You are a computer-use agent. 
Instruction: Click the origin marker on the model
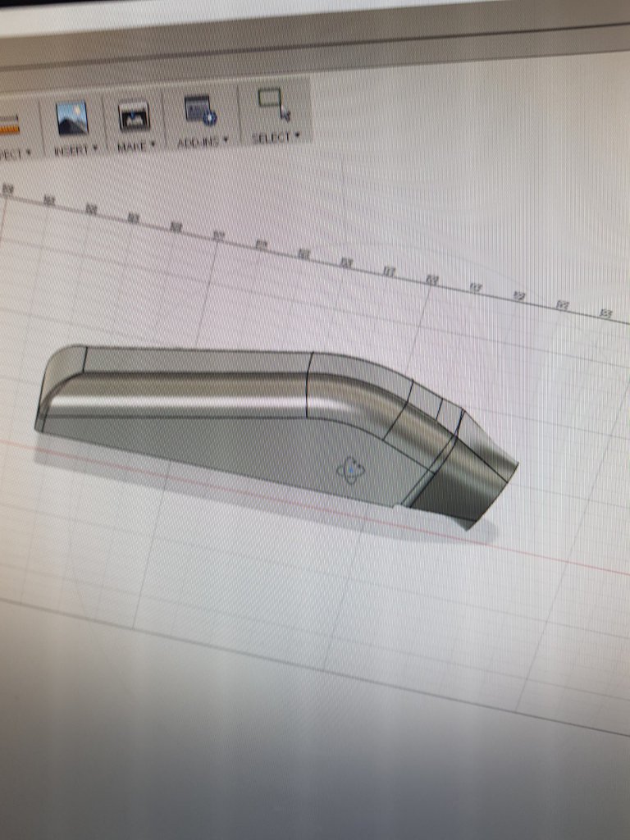pyautogui.click(x=351, y=471)
